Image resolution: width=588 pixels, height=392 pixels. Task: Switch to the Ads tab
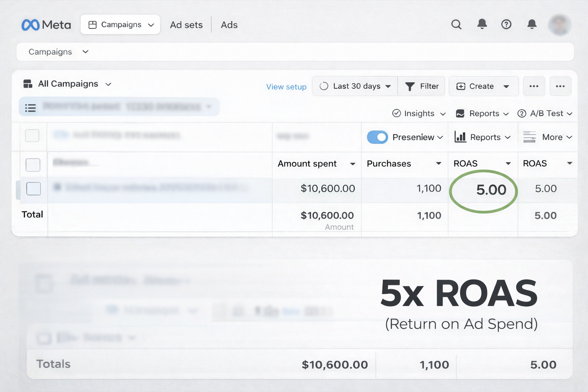(229, 25)
